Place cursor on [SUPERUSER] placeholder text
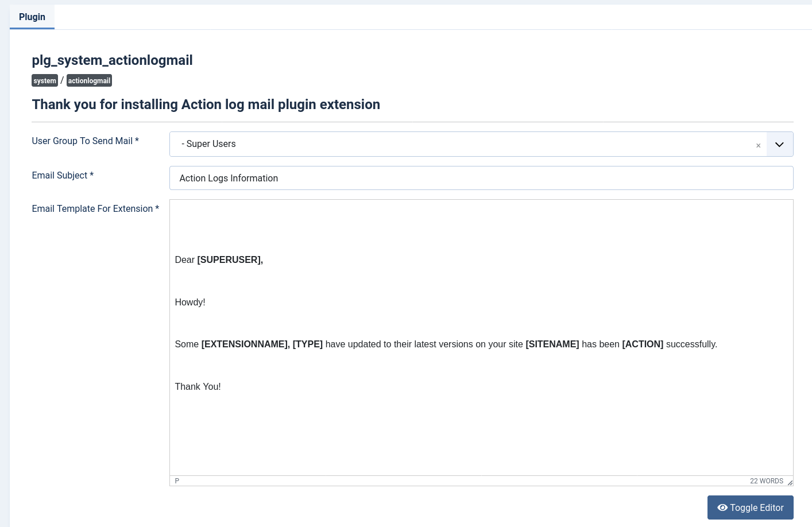 pos(229,260)
